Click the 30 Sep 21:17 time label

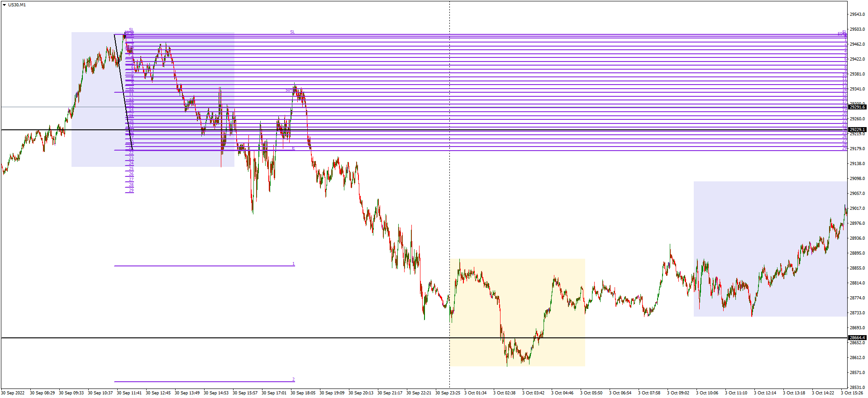click(390, 393)
